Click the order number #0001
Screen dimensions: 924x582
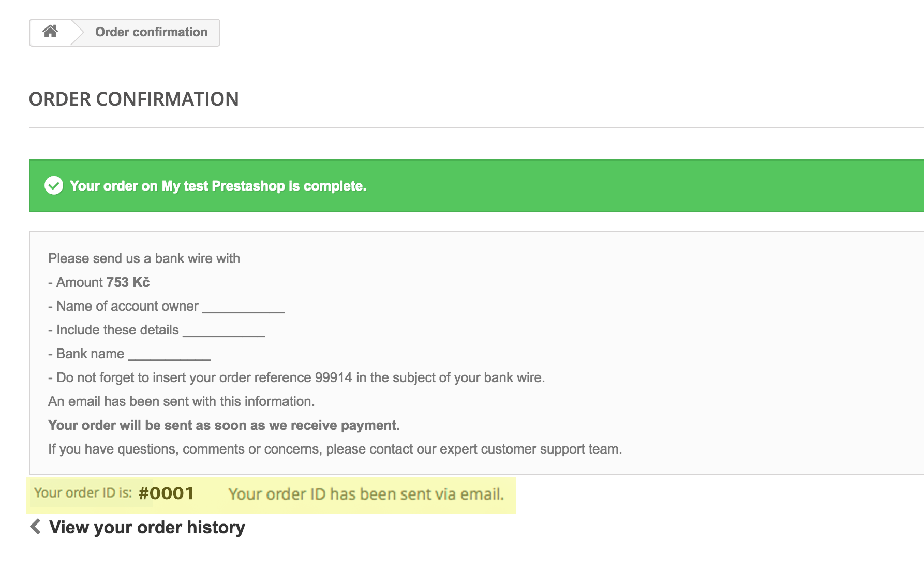[166, 493]
